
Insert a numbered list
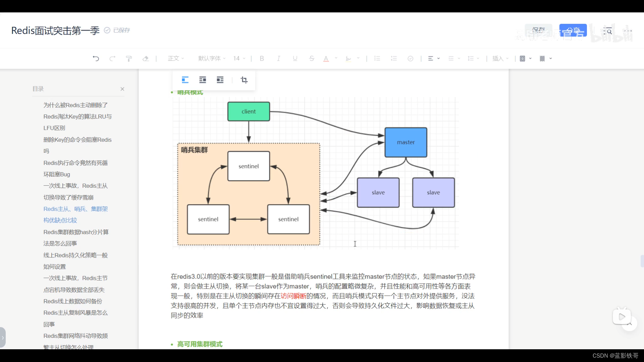point(394,59)
